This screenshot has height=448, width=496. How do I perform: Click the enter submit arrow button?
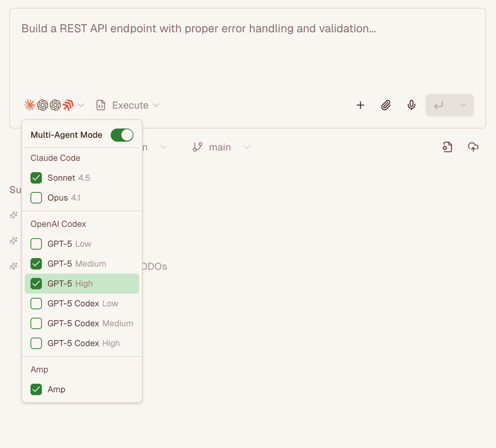click(439, 105)
